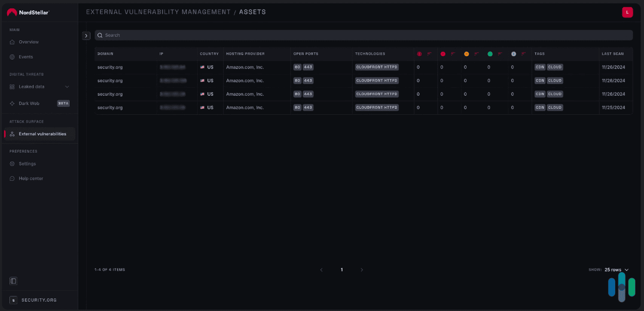Click the critical severity filter icon
644x311 pixels.
[x=419, y=54]
